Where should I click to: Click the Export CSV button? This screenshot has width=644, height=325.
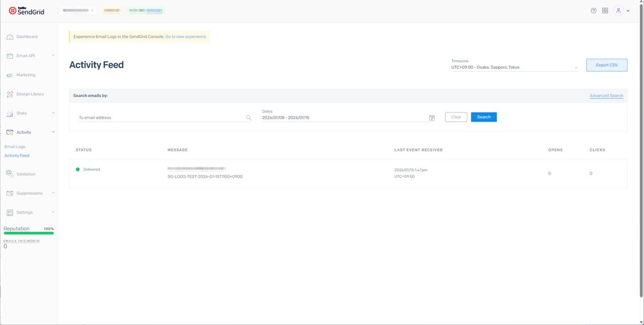pos(607,65)
